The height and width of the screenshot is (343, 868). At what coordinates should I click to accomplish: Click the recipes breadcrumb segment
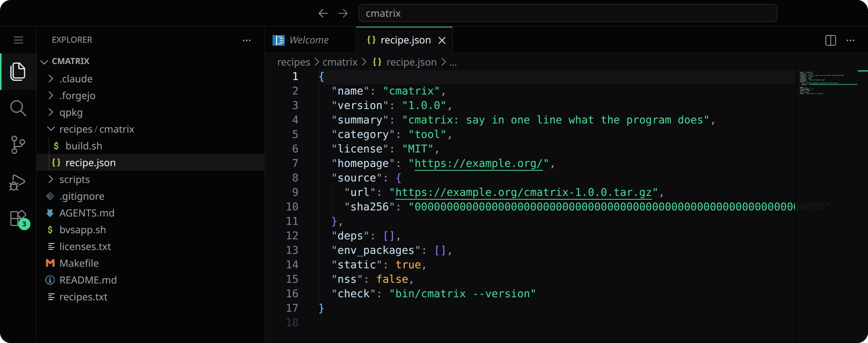[294, 62]
